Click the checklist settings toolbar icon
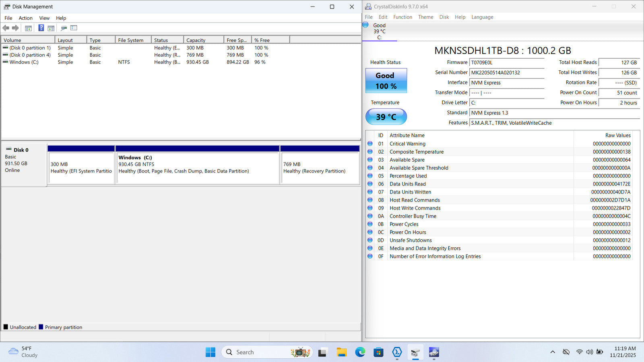 [x=74, y=28]
